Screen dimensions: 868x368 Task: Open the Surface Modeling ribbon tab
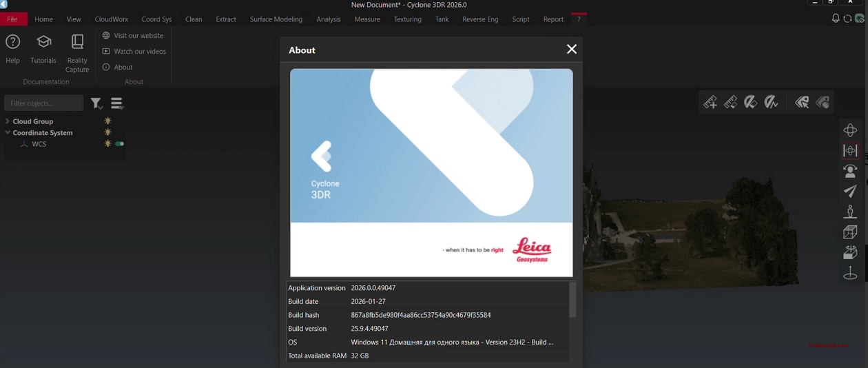pos(276,19)
